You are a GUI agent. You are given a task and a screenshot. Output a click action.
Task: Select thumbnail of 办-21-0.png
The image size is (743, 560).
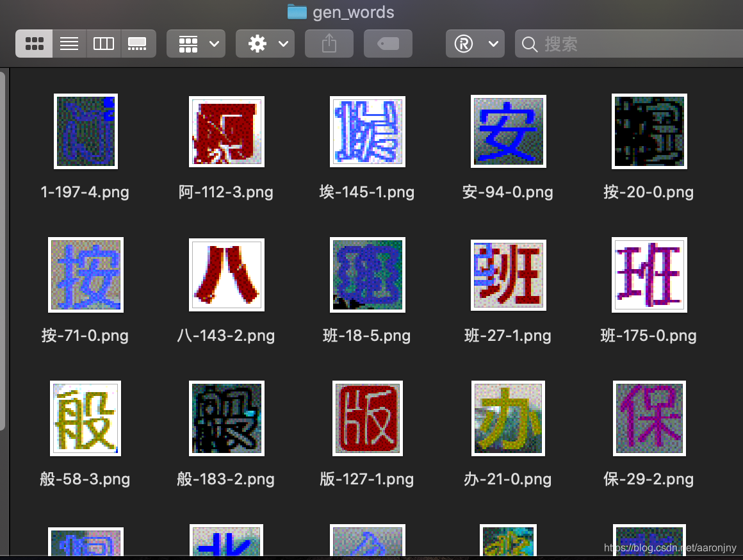pos(508,418)
